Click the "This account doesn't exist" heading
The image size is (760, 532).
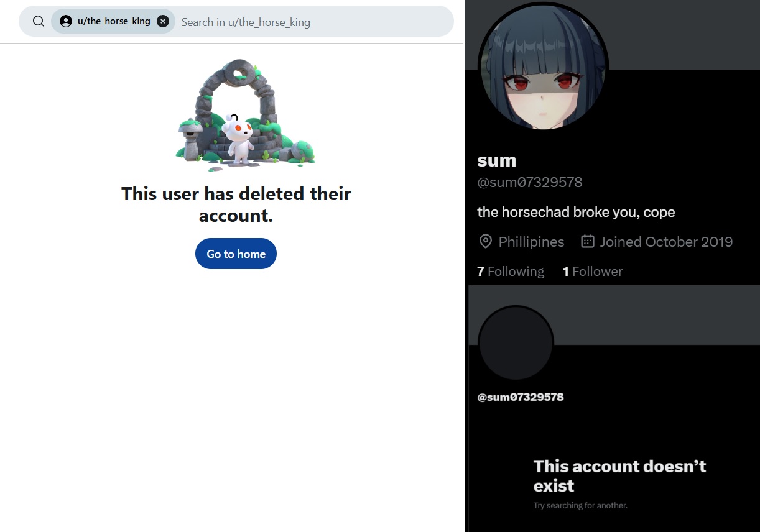point(619,476)
